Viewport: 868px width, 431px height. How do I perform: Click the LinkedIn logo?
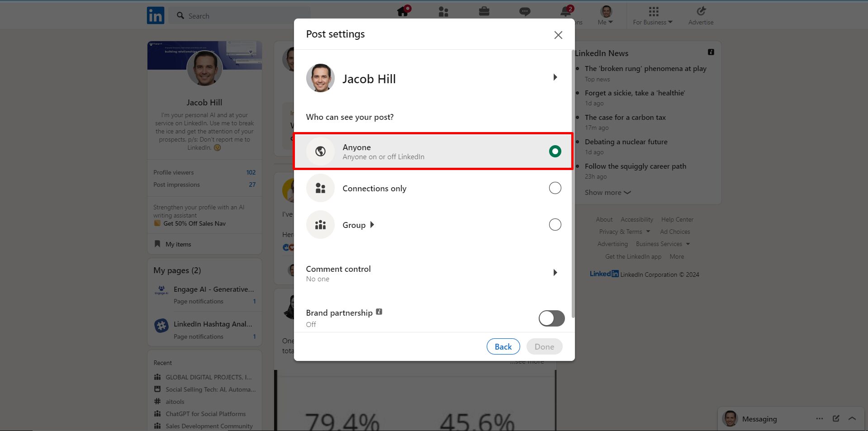click(x=156, y=16)
